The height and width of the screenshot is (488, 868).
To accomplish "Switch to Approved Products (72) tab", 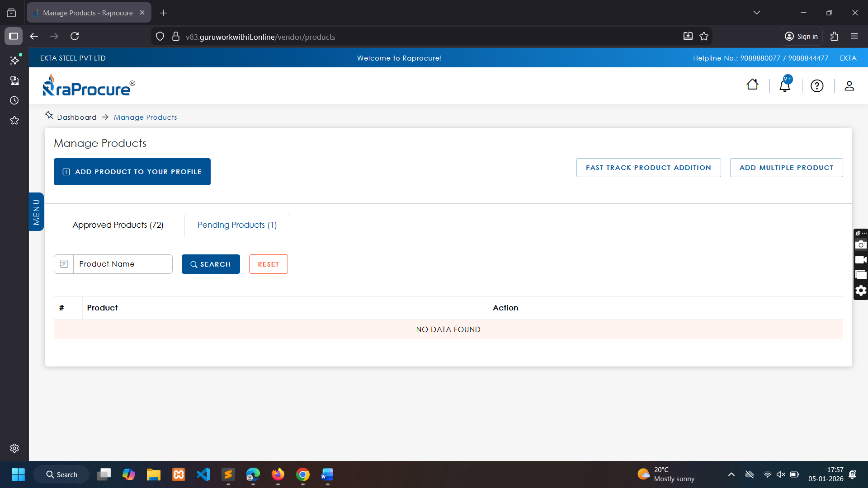I will (x=118, y=225).
